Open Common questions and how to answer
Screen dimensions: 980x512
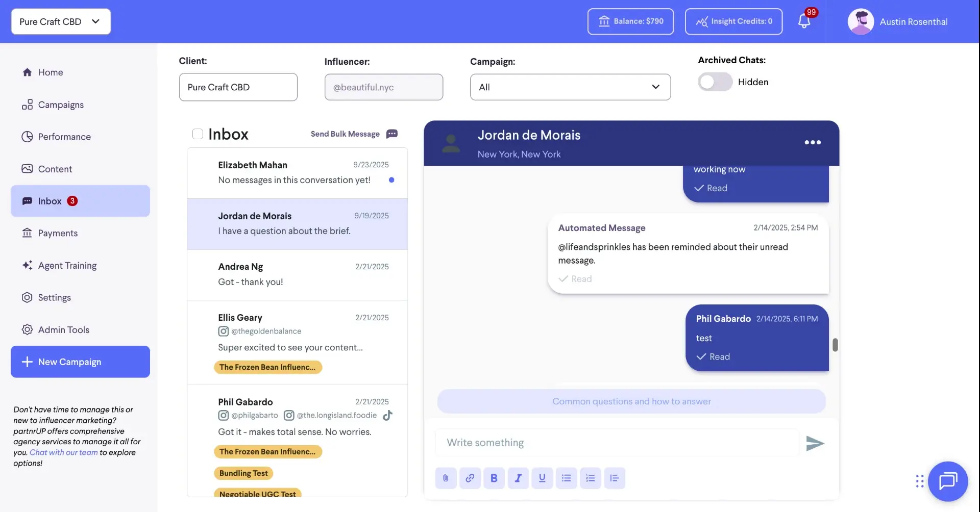[630, 401]
